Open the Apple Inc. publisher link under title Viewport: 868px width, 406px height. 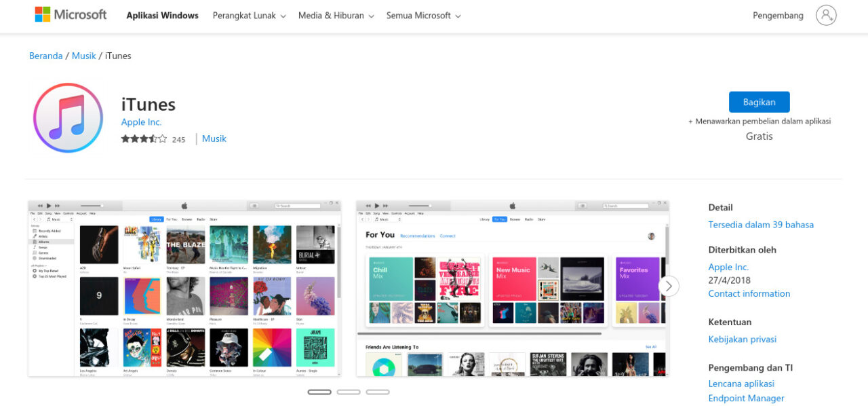141,122
